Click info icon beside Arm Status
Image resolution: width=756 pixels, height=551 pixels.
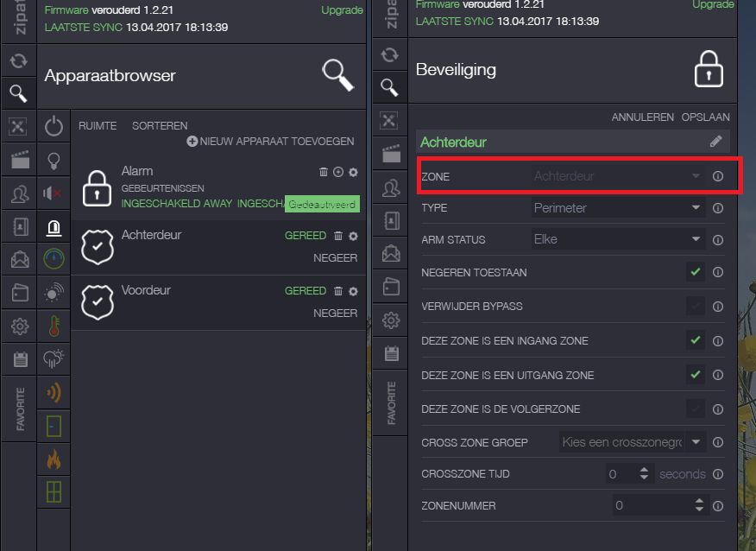717,239
